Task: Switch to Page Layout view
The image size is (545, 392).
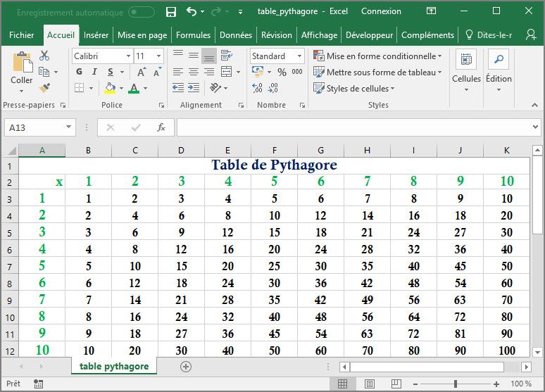Action: click(370, 384)
